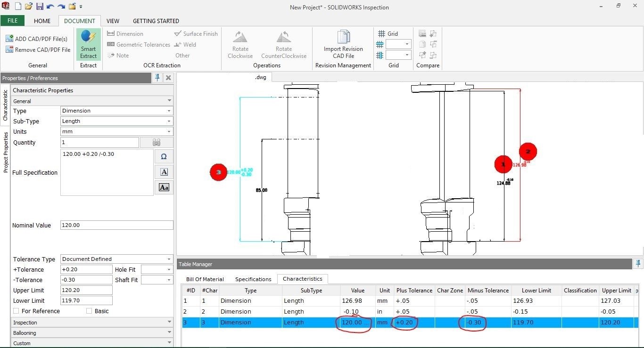Pin the Properties / Preferences panel

click(158, 78)
